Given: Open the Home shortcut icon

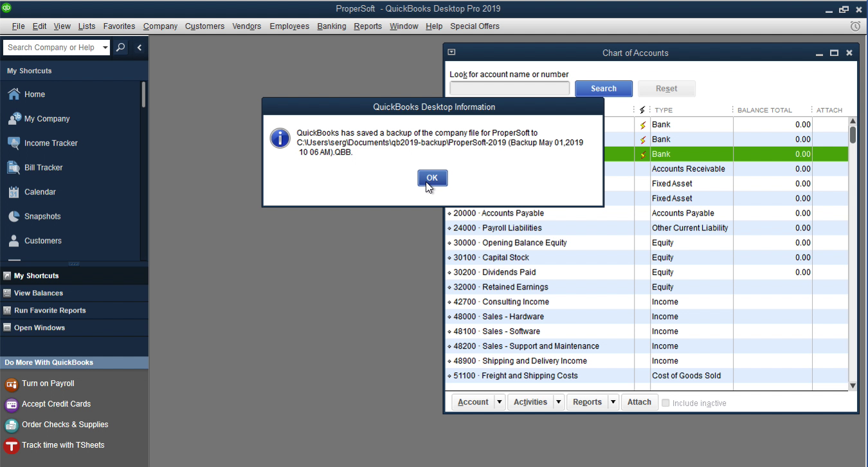Looking at the screenshot, I should (x=14, y=94).
